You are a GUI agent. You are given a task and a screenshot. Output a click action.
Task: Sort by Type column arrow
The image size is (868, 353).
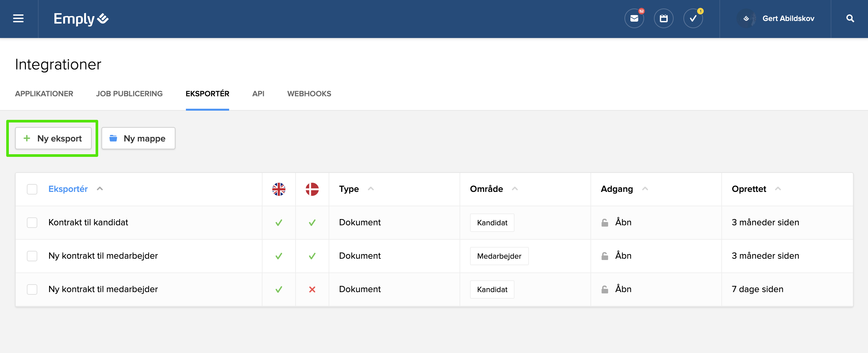click(371, 189)
